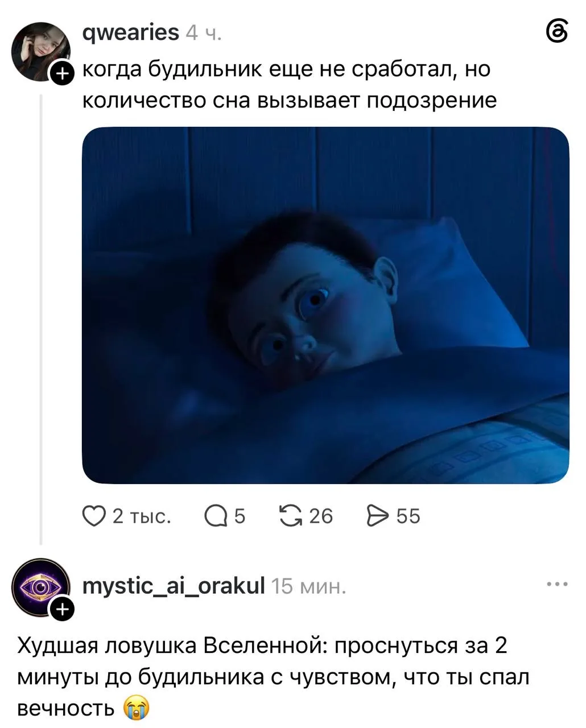
Task: Open the post text about будильник
Action: [x=290, y=85]
